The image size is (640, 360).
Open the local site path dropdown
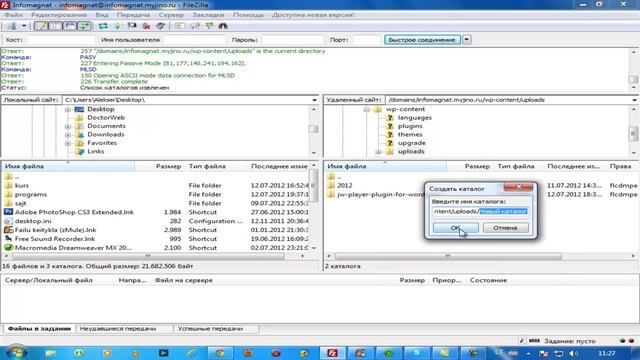[314, 100]
